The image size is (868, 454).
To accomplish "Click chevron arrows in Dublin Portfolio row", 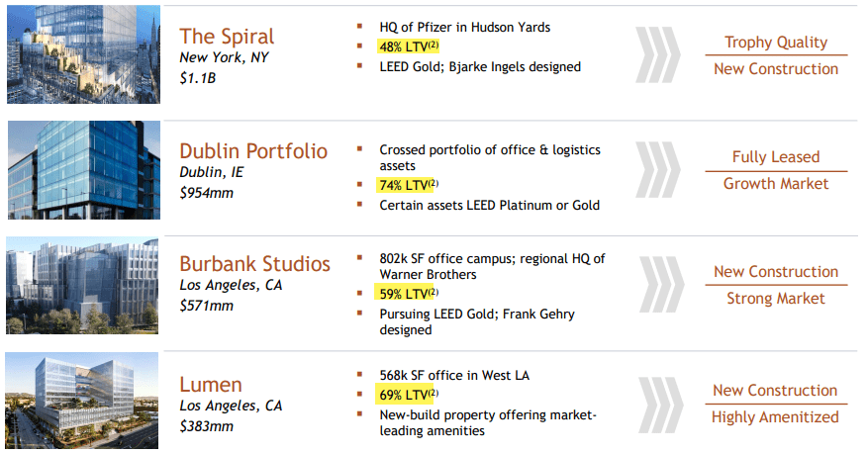I will click(x=657, y=169).
